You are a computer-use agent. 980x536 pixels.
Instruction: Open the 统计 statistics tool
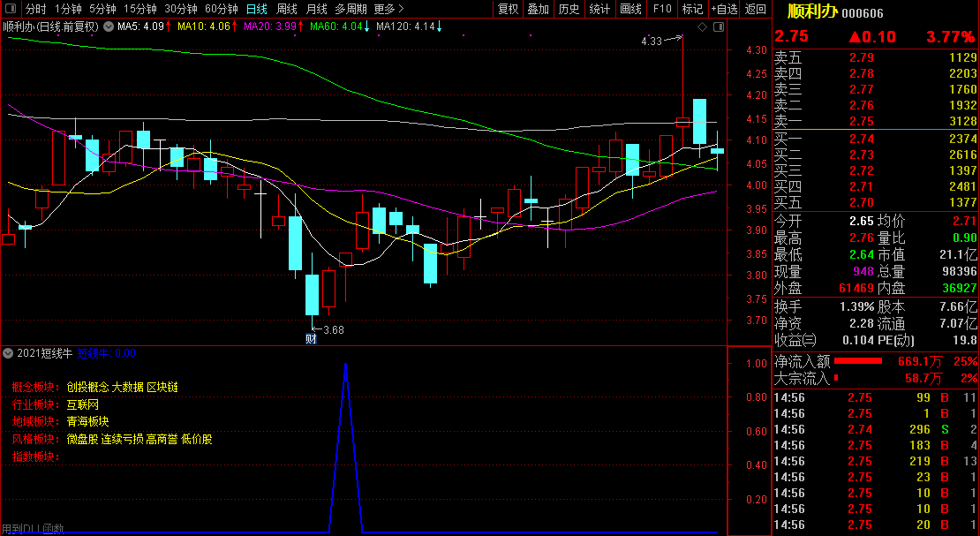(x=600, y=9)
